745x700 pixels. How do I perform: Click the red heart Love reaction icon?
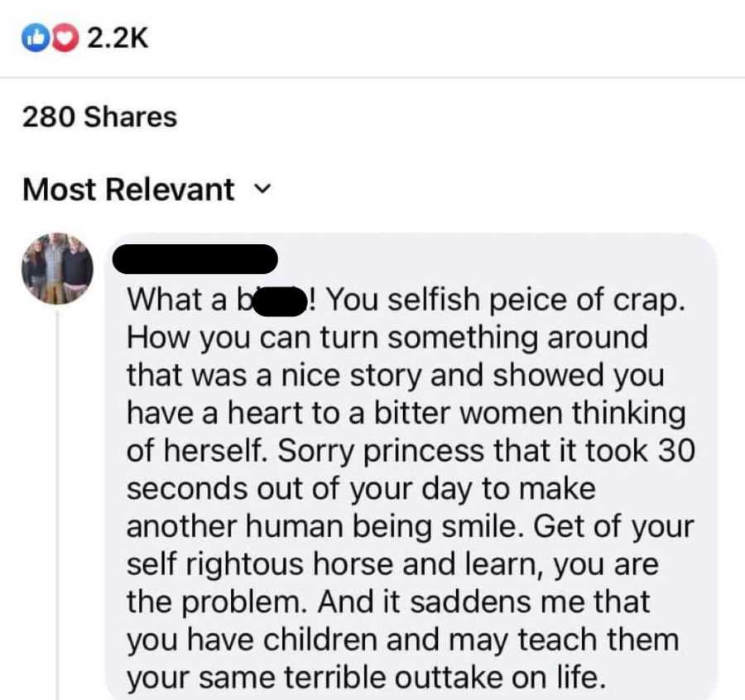[64, 38]
